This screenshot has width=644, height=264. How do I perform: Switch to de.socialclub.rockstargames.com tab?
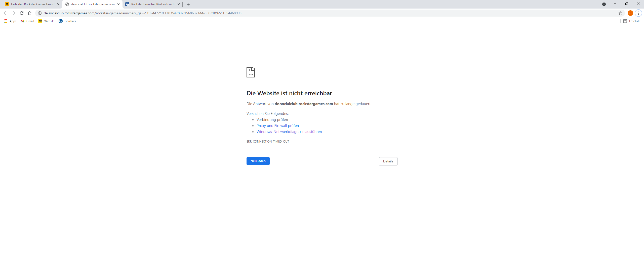(93, 4)
